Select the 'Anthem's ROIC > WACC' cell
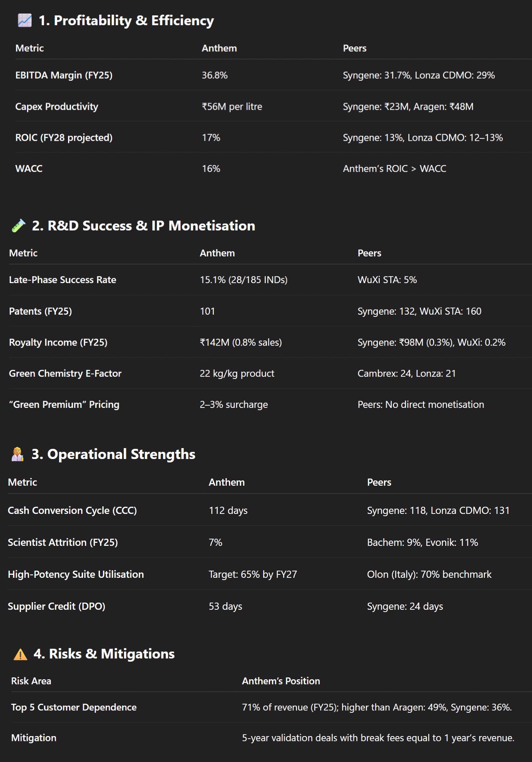 pyautogui.click(x=394, y=168)
